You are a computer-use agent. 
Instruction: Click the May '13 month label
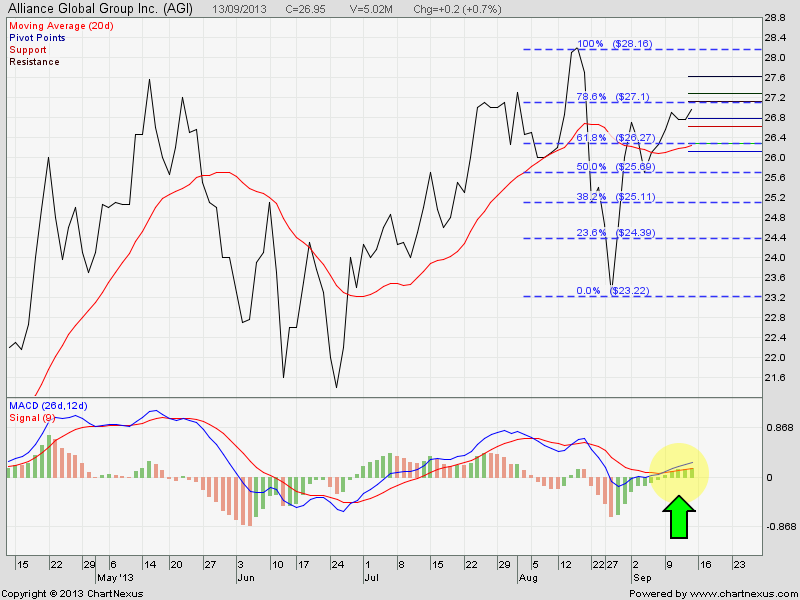pos(115,578)
